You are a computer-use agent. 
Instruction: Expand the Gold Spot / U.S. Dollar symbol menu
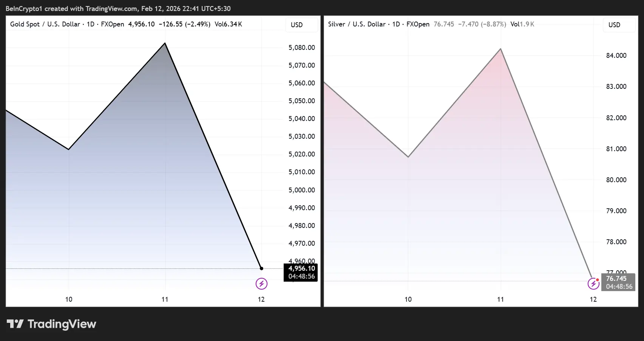[39, 24]
